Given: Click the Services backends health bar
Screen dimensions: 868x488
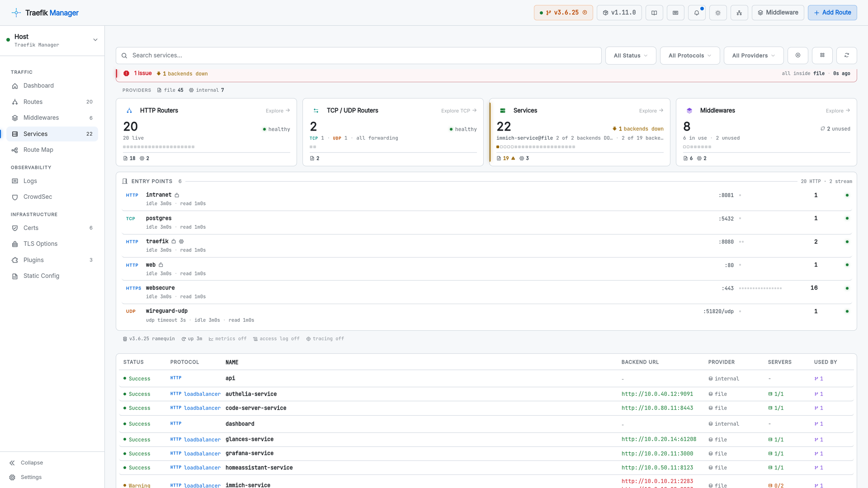Looking at the screenshot, I should 536,147.
